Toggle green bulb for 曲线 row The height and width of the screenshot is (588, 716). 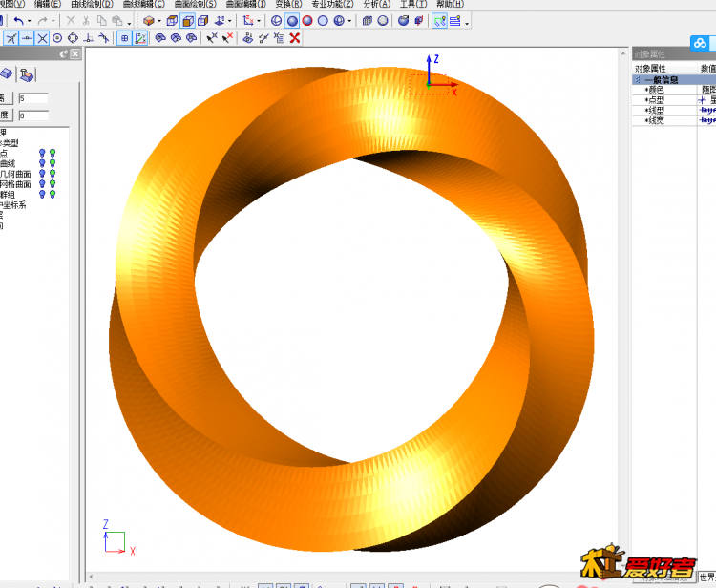click(x=53, y=163)
